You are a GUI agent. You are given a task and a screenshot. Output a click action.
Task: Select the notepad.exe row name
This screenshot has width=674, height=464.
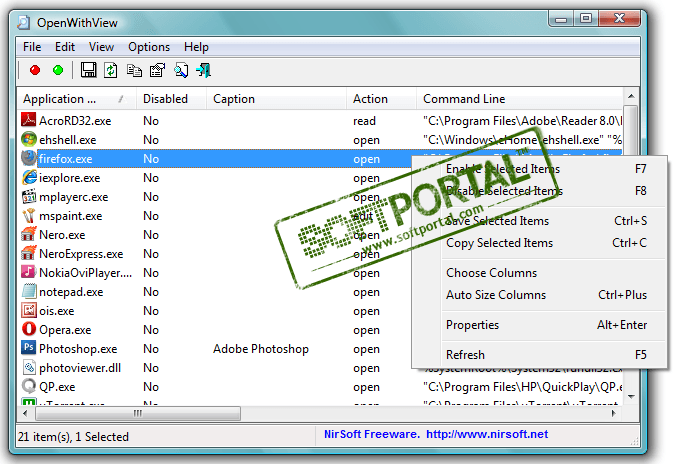tap(71, 292)
